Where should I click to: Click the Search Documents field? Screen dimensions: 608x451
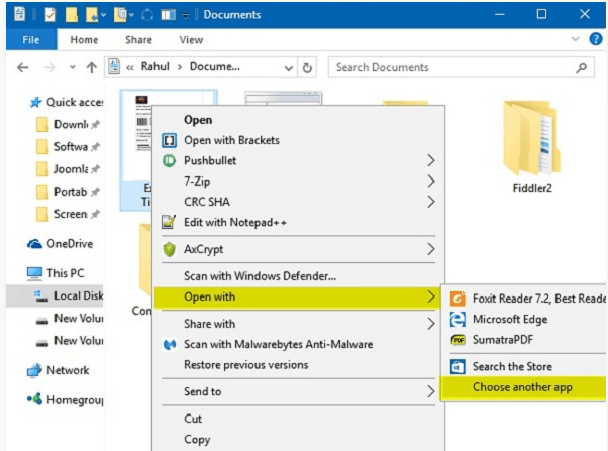tap(450, 68)
